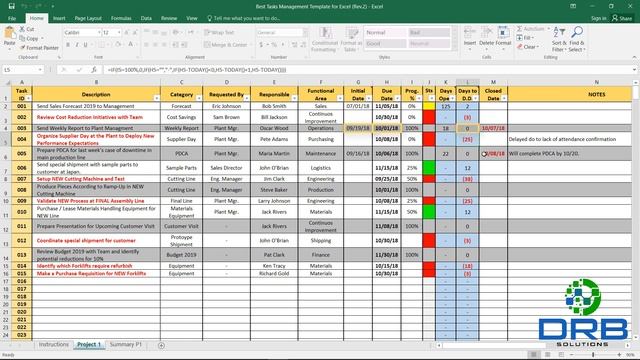Select the Project 1 sheet tab
Image resolution: width=640 pixels, height=360 pixels.
(89, 344)
